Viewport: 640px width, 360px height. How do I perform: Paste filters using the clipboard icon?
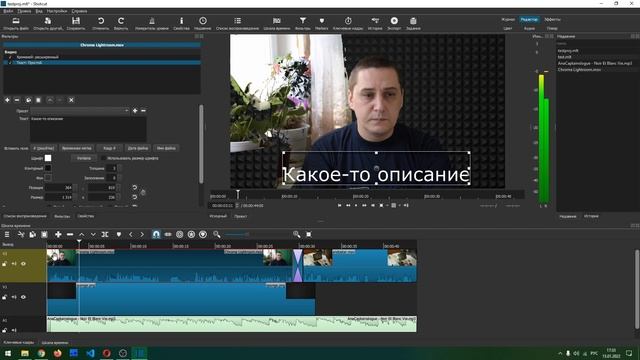pyautogui.click(x=38, y=100)
